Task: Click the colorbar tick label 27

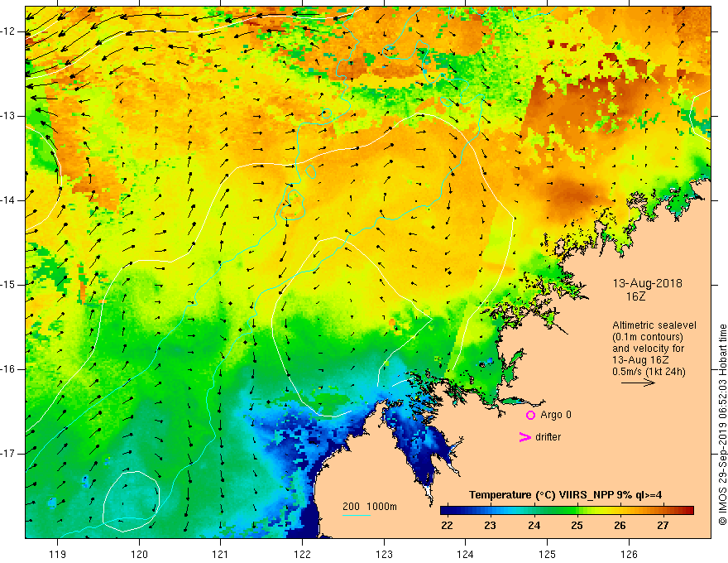Action: coord(663,526)
